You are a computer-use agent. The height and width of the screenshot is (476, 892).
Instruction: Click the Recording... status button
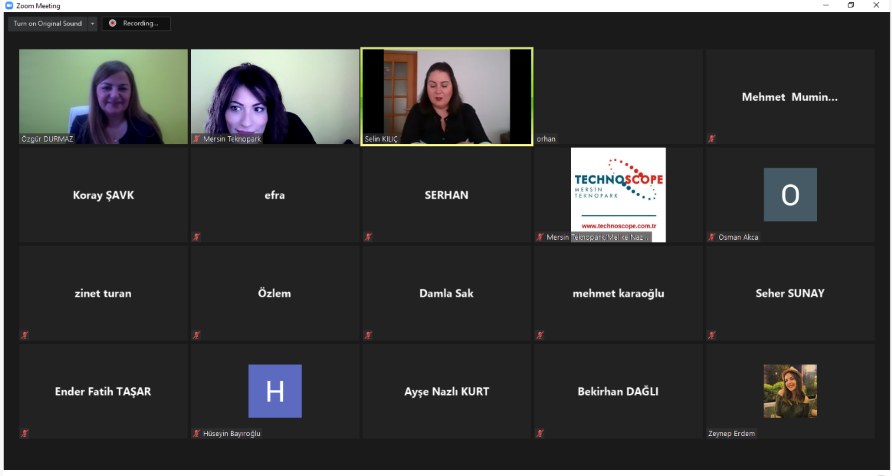(x=136, y=23)
